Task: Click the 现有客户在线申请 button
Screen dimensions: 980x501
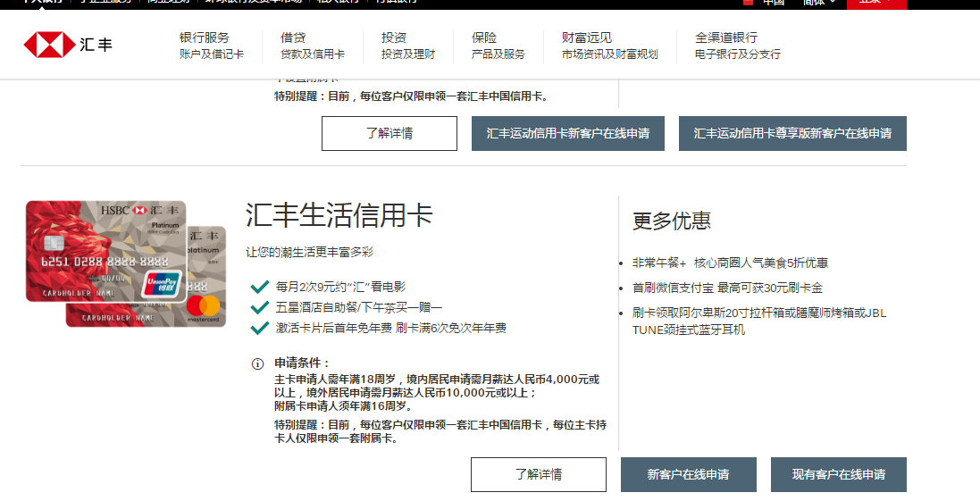Action: click(x=838, y=474)
